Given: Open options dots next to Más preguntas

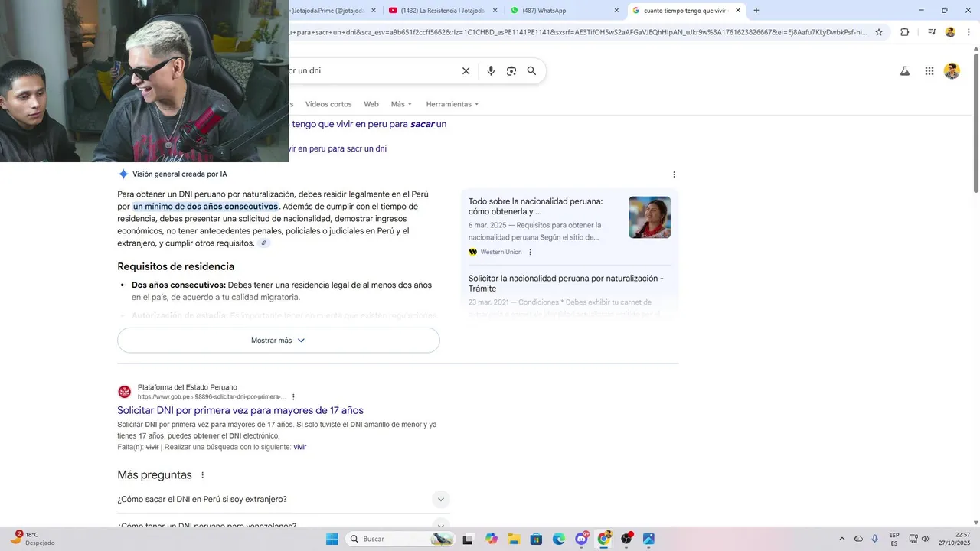Looking at the screenshot, I should pyautogui.click(x=203, y=475).
